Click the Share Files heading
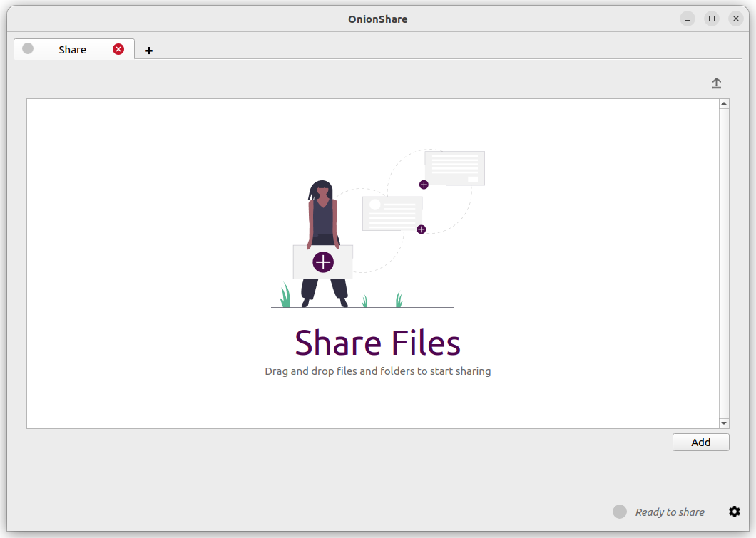756x538 pixels. pyautogui.click(x=377, y=343)
